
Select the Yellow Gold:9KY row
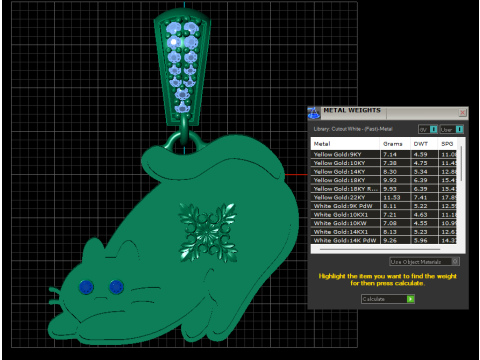tap(384, 154)
